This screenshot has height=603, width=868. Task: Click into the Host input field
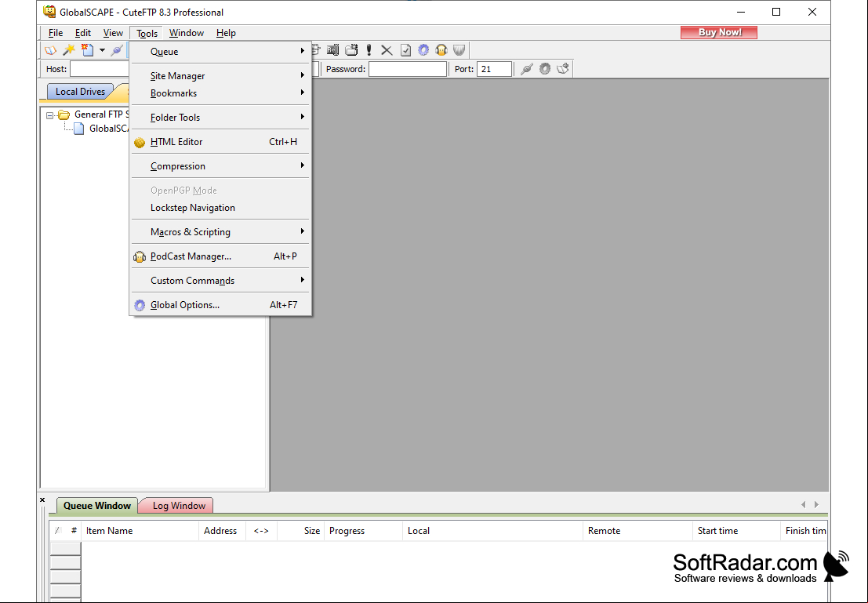coord(100,69)
